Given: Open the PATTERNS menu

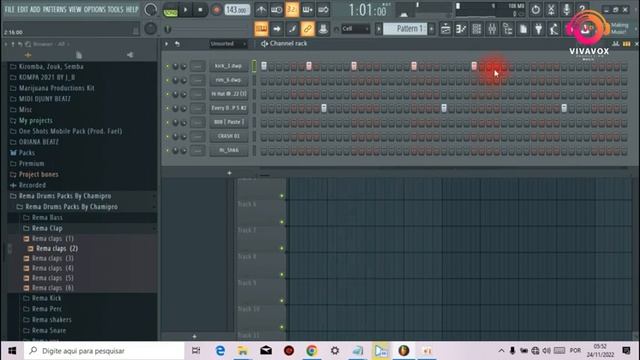Looking at the screenshot, I should [x=55, y=9].
